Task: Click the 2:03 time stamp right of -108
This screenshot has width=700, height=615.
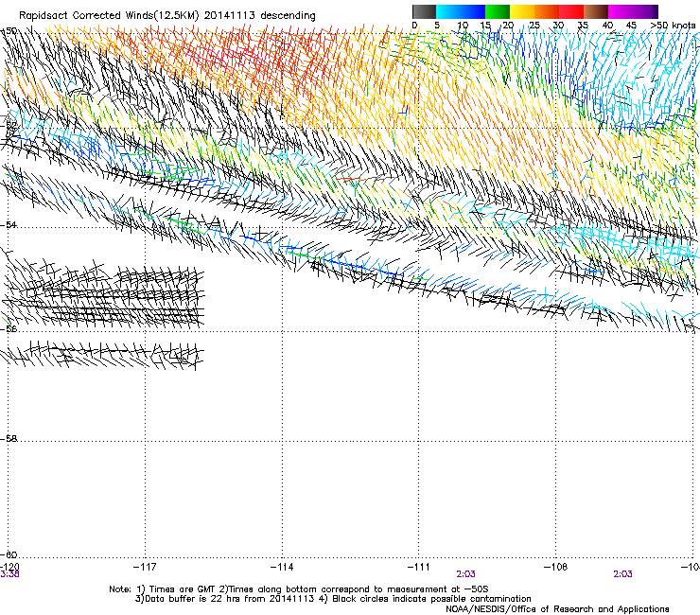Action: [x=622, y=574]
